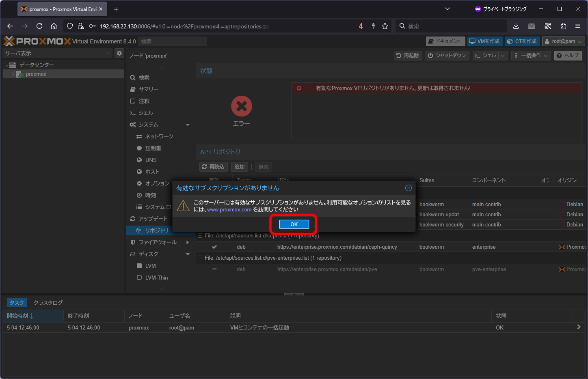Expand ファイアウォール submenu arrow
The image size is (588, 379).
click(188, 242)
